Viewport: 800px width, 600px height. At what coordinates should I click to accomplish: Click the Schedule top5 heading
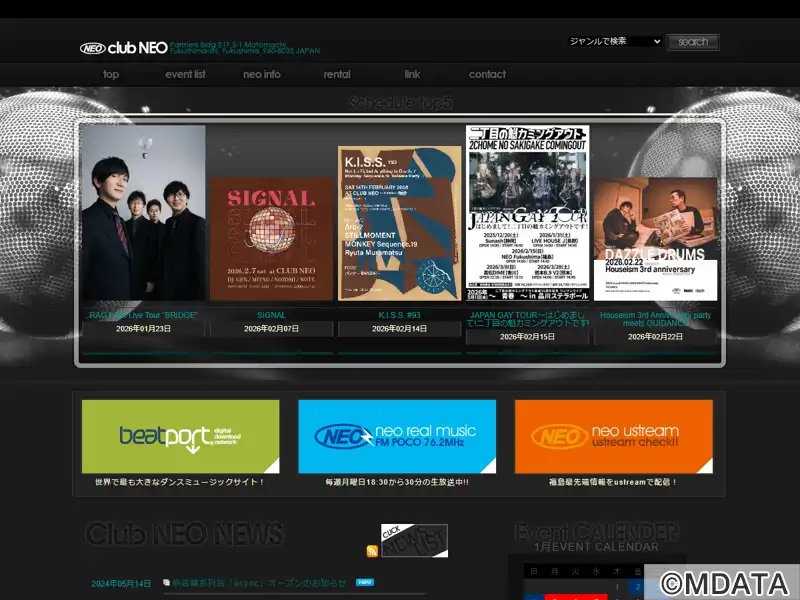400,103
